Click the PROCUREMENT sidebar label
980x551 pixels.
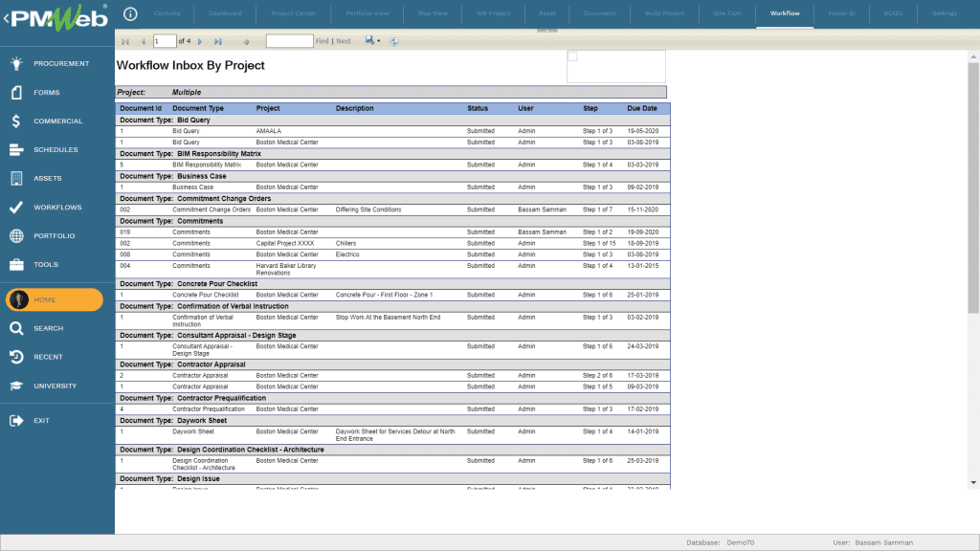click(x=61, y=64)
